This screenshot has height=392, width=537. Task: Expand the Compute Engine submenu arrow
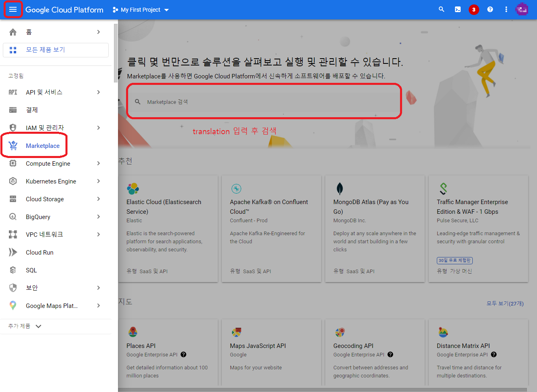click(99, 163)
